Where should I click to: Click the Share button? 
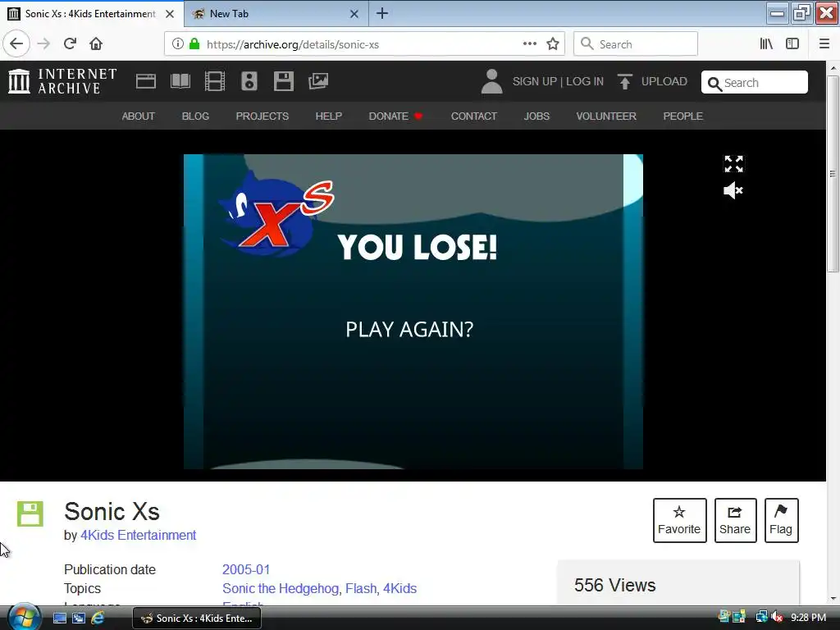click(735, 520)
